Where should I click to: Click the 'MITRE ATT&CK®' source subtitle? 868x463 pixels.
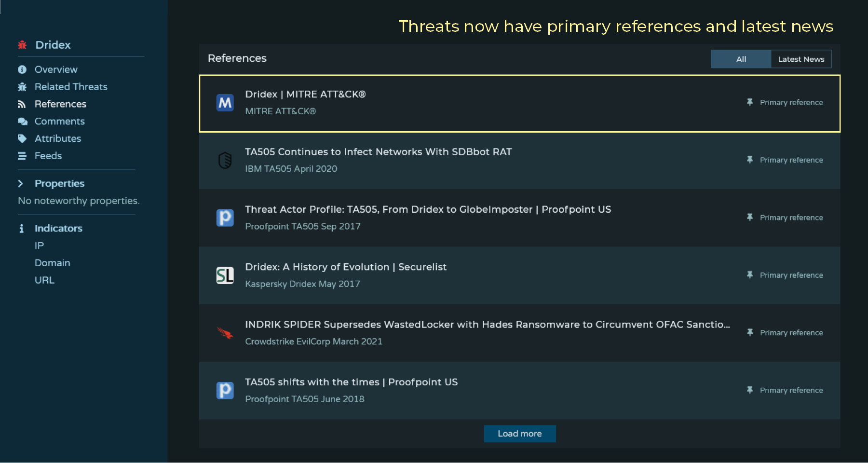coord(280,111)
